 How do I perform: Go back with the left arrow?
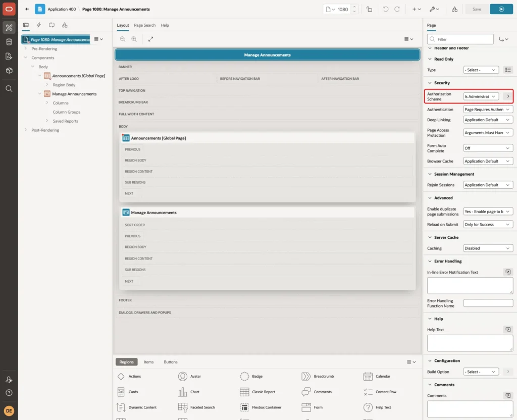tap(27, 9)
